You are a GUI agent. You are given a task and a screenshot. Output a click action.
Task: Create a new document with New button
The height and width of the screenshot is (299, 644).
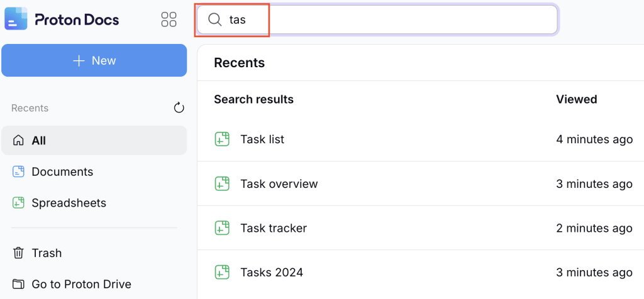point(94,60)
